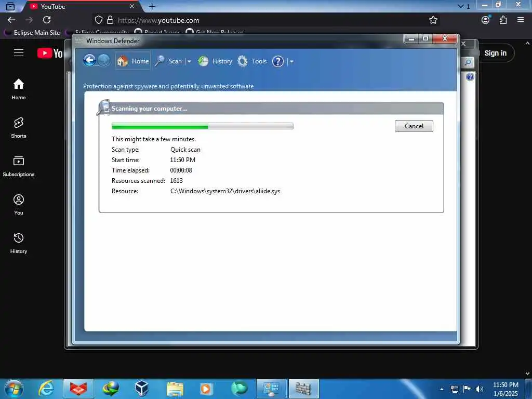Open Shorts in YouTube sidebar
The image size is (532, 399).
coord(19,128)
